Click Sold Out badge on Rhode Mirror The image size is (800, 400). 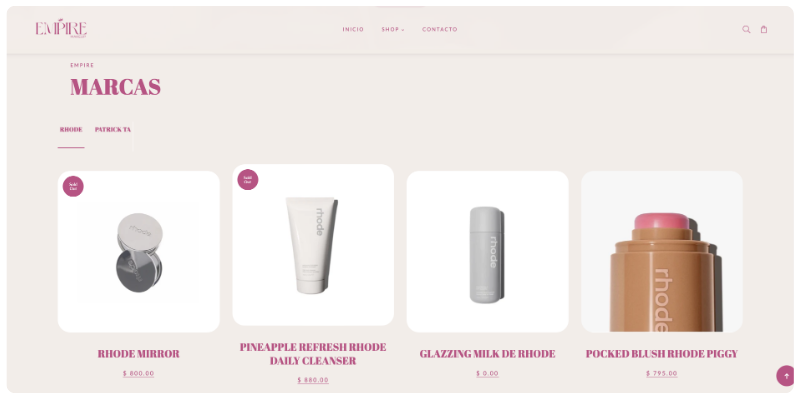coord(73,186)
